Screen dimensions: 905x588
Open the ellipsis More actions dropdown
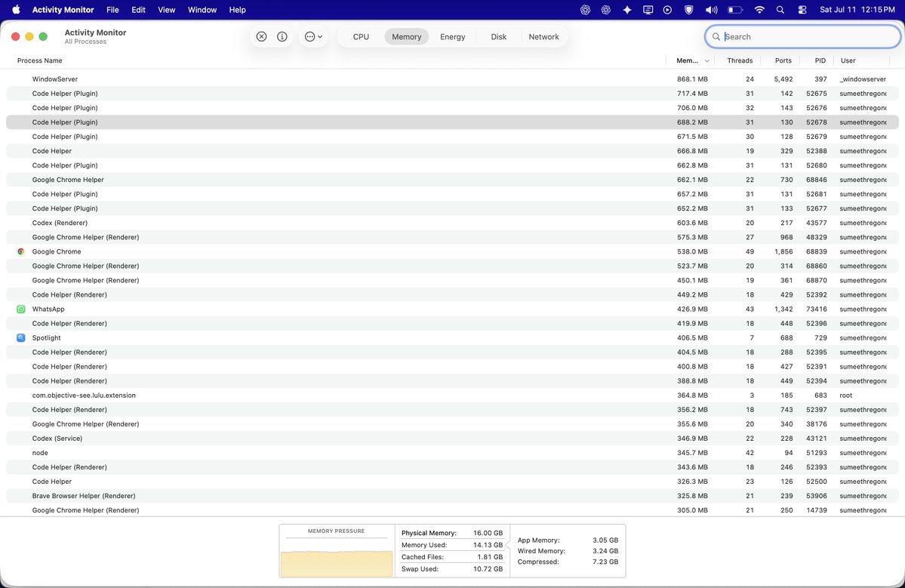pyautogui.click(x=313, y=36)
